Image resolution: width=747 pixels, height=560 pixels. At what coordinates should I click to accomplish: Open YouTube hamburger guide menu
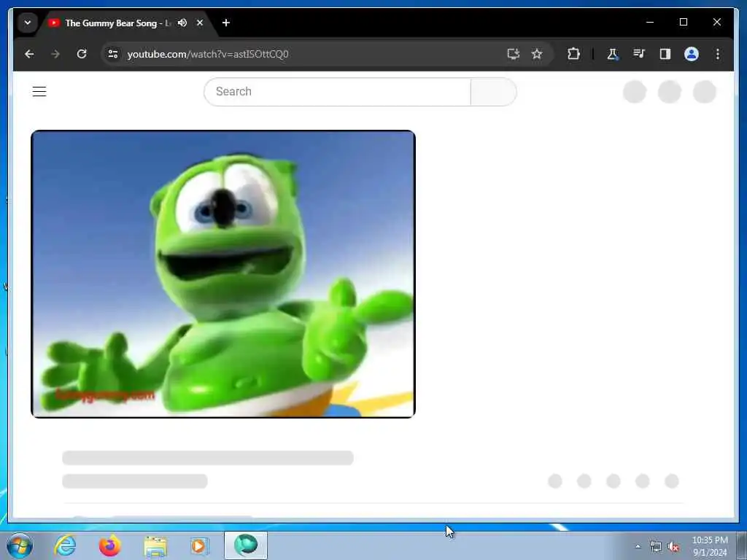coord(39,91)
